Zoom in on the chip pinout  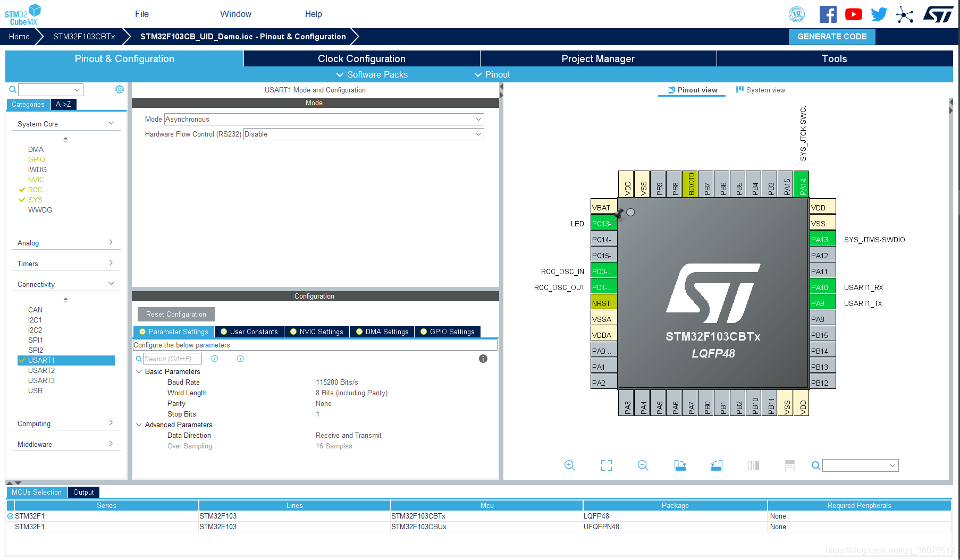(569, 465)
